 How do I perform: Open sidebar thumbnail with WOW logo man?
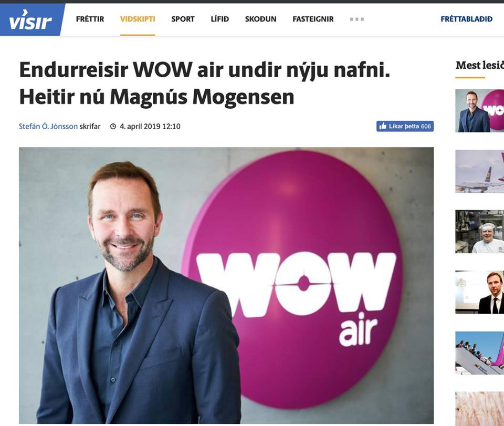click(479, 111)
